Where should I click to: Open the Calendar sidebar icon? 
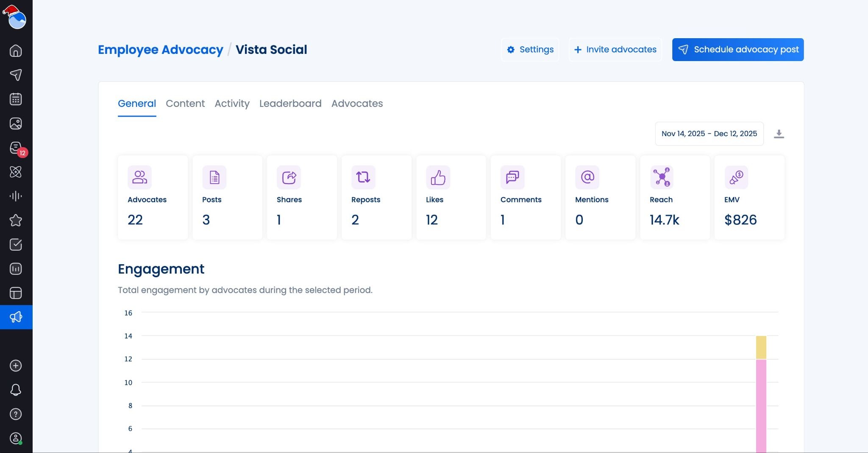click(x=16, y=99)
